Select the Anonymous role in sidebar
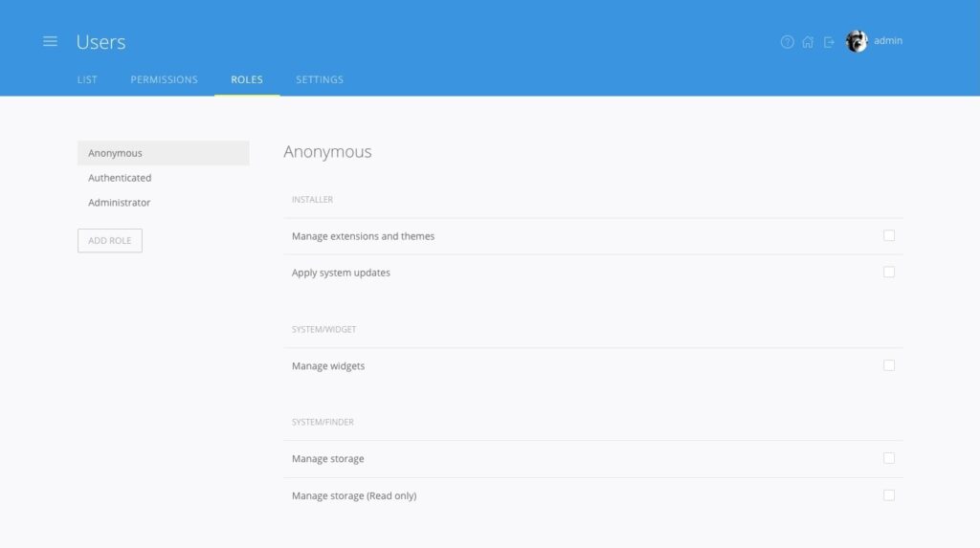980x548 pixels. point(115,153)
